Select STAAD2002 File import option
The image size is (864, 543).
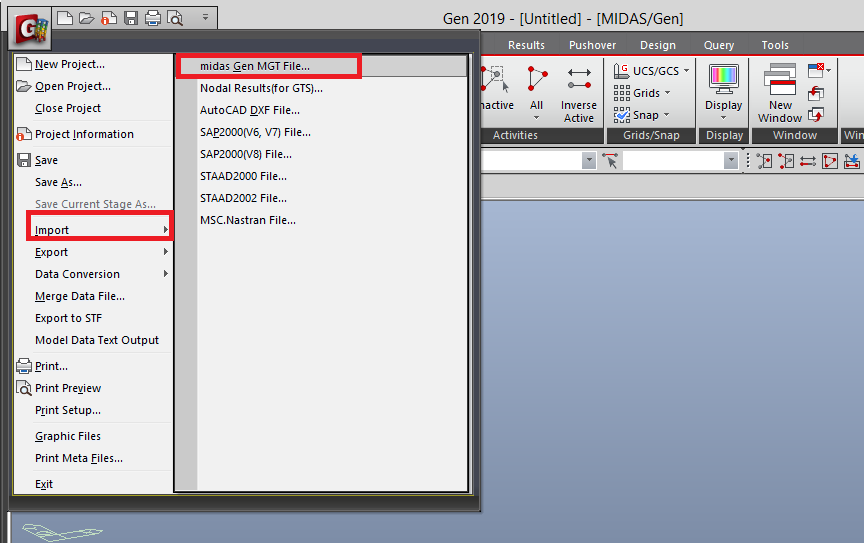click(x=322, y=198)
